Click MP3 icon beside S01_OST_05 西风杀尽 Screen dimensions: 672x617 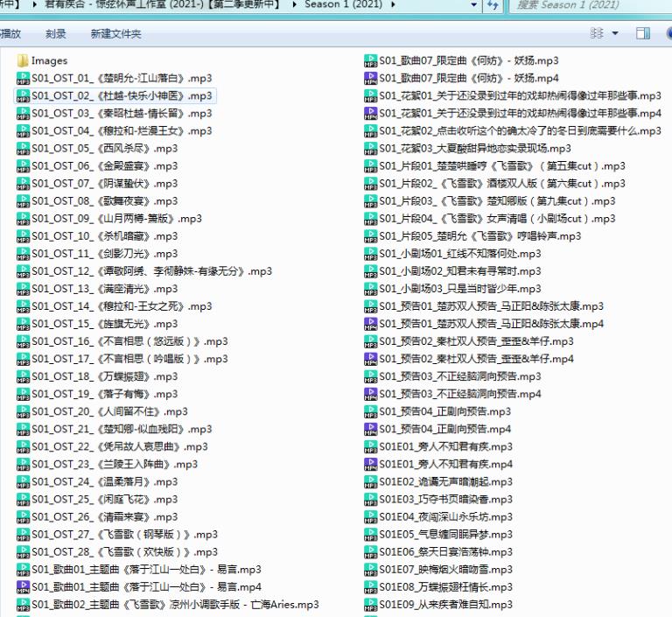tap(23, 149)
